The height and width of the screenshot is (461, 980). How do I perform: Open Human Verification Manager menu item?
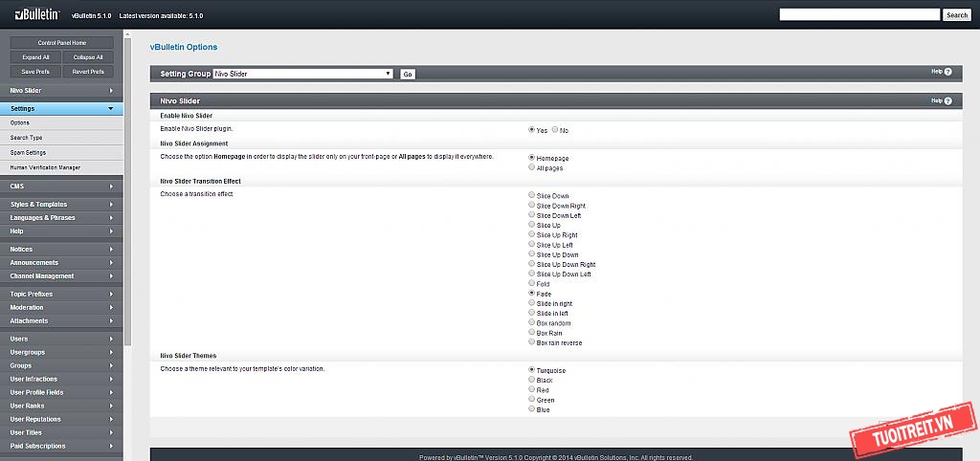point(45,167)
